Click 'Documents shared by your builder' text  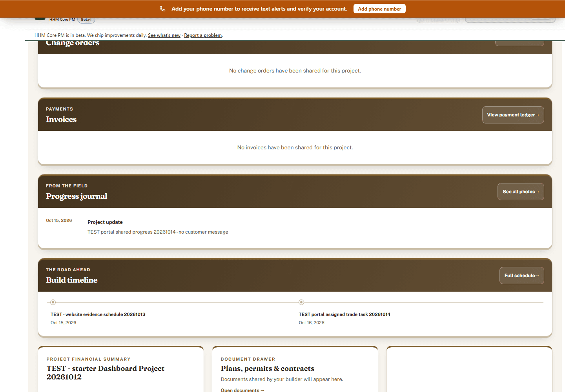pyautogui.click(x=282, y=379)
